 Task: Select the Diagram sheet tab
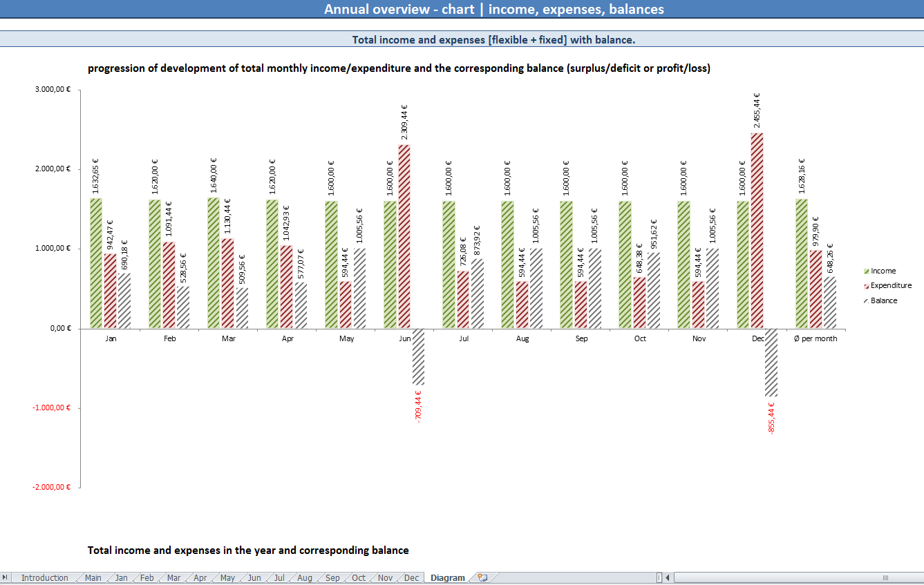pyautogui.click(x=447, y=578)
